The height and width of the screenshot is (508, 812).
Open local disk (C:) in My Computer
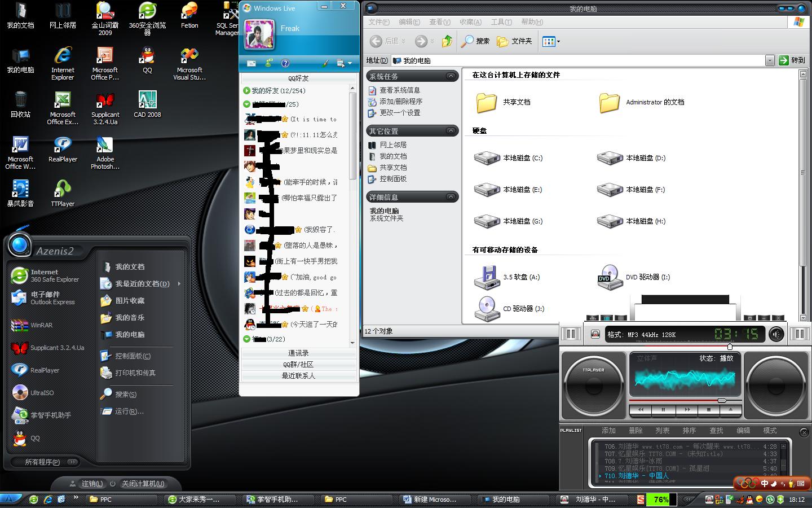tap(507, 158)
